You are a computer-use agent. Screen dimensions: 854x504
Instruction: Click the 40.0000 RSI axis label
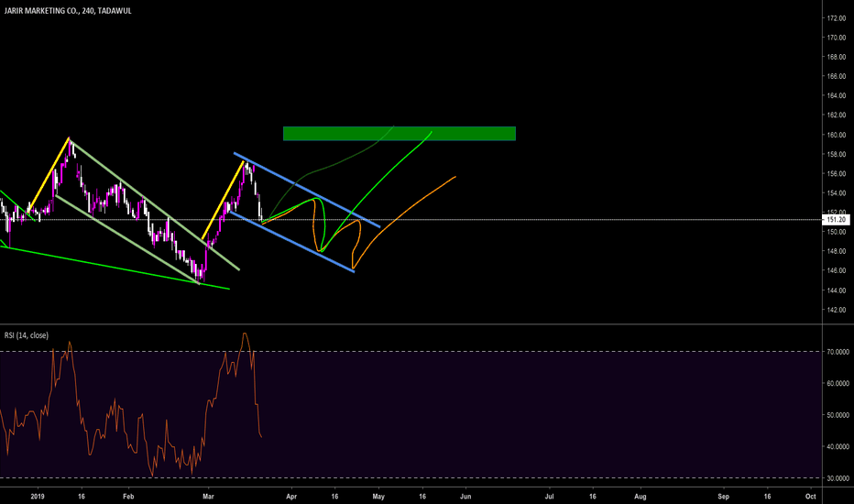click(838, 447)
